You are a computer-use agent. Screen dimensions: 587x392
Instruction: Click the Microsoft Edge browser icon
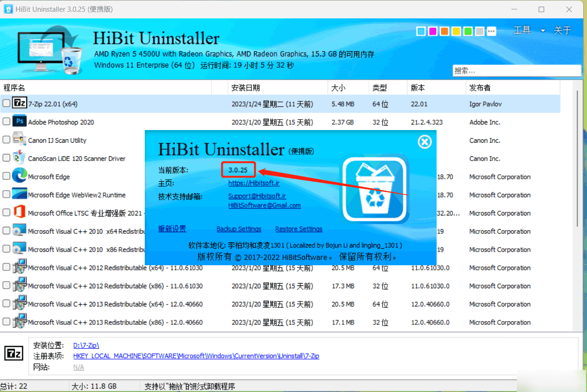[19, 177]
